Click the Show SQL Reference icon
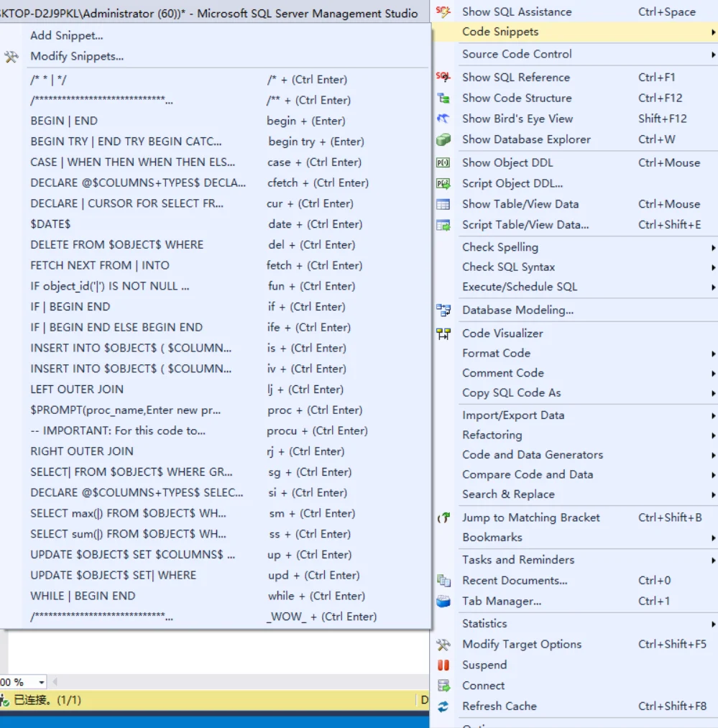The height and width of the screenshot is (728, 718). 443,77
